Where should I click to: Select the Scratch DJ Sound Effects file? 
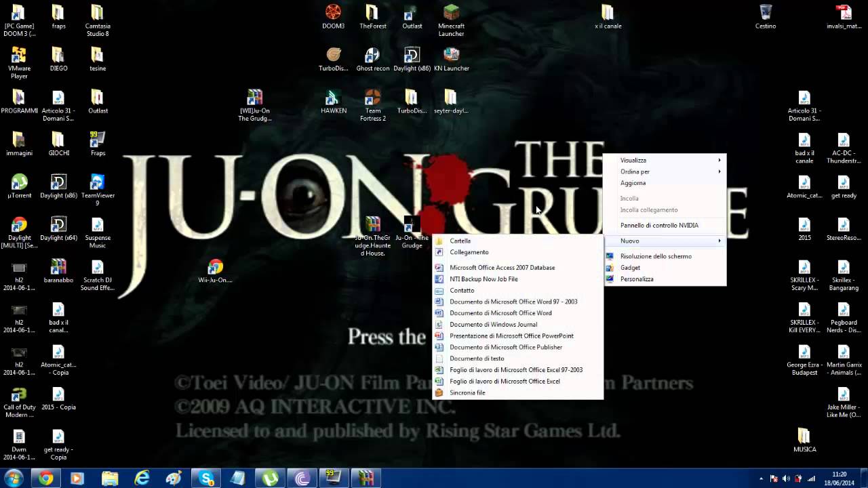(98, 274)
